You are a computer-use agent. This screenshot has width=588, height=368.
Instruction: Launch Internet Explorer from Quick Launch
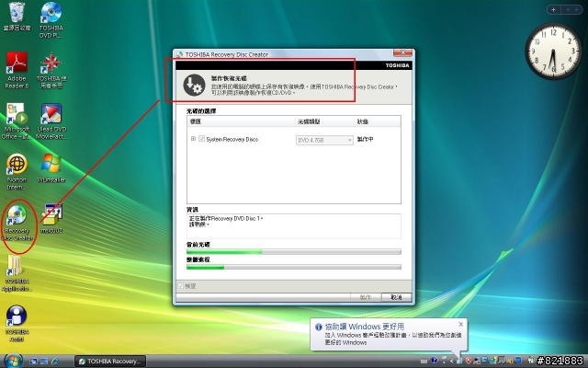55,362
